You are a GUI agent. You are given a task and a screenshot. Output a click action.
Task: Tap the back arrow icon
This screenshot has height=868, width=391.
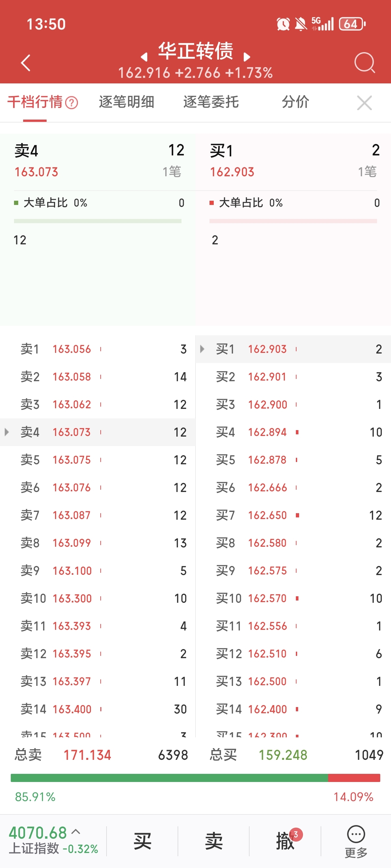coord(26,63)
